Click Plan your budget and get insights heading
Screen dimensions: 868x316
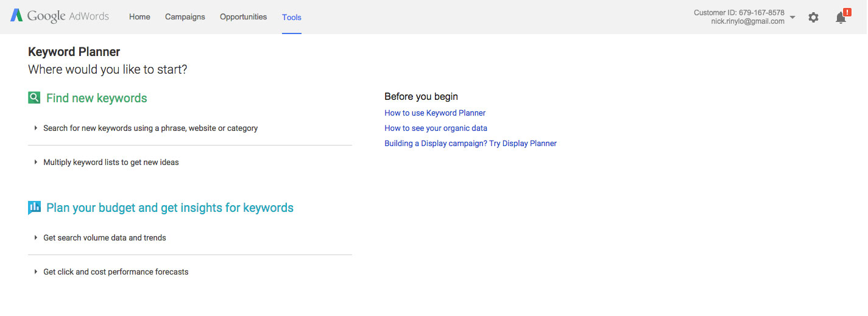point(170,208)
